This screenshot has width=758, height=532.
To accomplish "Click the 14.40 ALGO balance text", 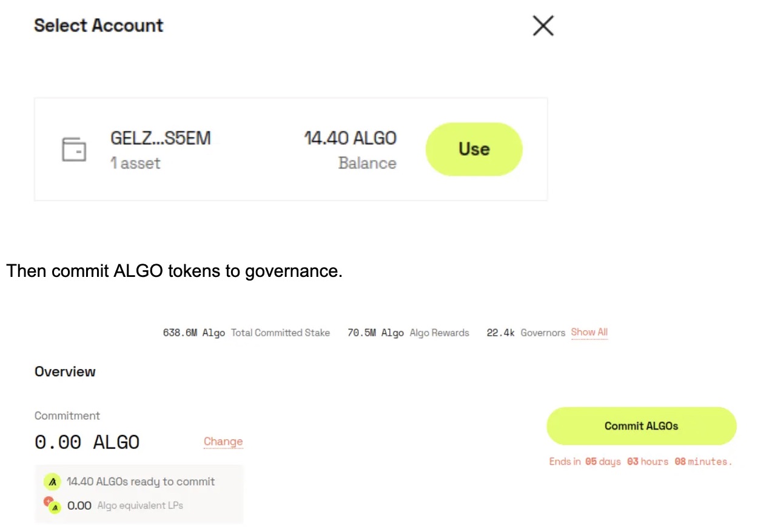I will (x=350, y=138).
